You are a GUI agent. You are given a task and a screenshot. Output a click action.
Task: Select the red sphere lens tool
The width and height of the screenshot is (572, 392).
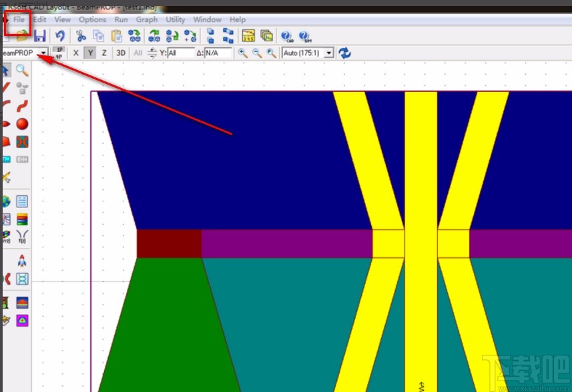(22, 123)
